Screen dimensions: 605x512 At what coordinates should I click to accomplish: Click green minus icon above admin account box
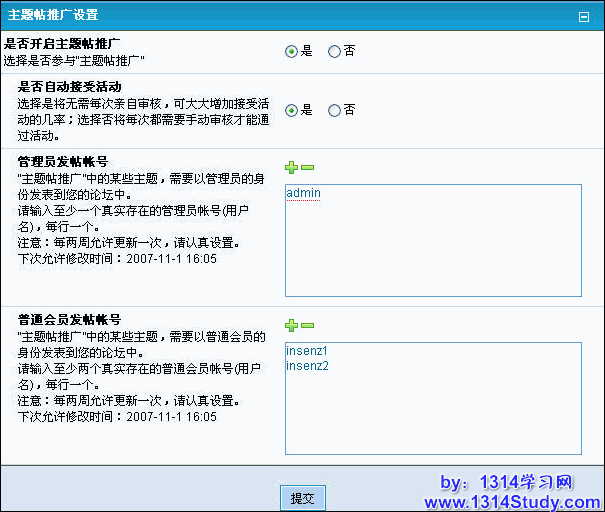pyautogui.click(x=307, y=168)
